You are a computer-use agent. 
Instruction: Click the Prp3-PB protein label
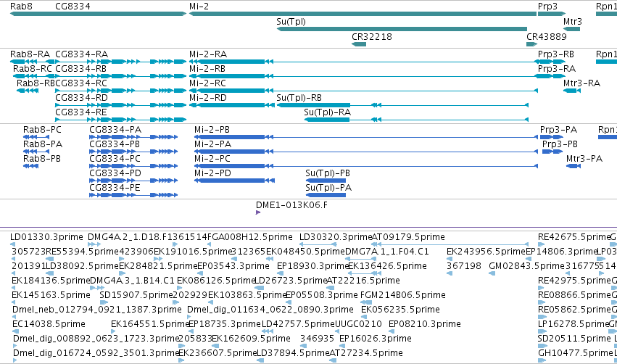[x=560, y=144]
